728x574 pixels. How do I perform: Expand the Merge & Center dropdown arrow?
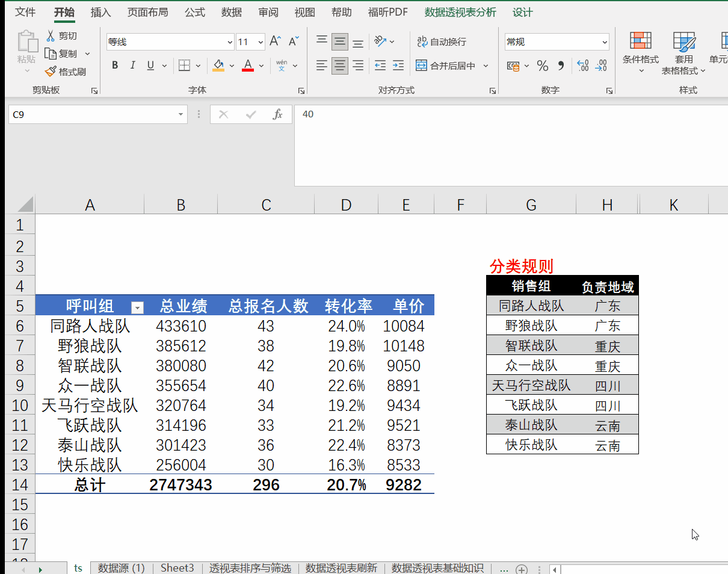click(x=486, y=66)
